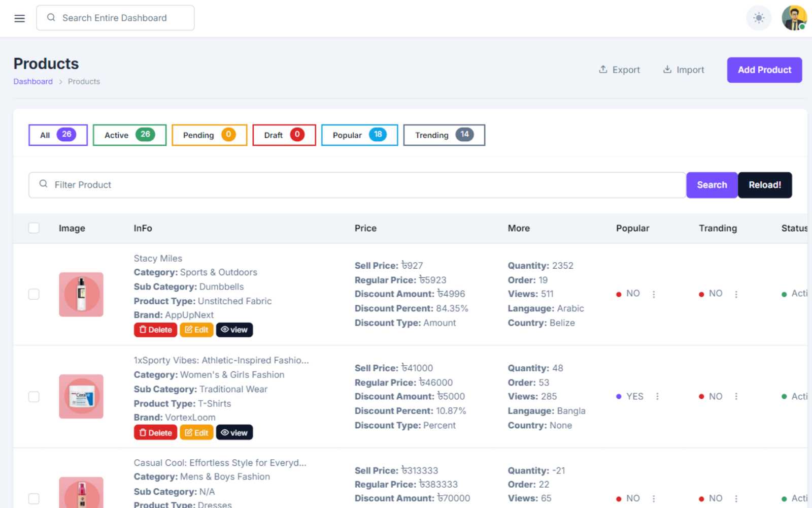Click the 1xSporty Vibes product title

[x=221, y=360]
